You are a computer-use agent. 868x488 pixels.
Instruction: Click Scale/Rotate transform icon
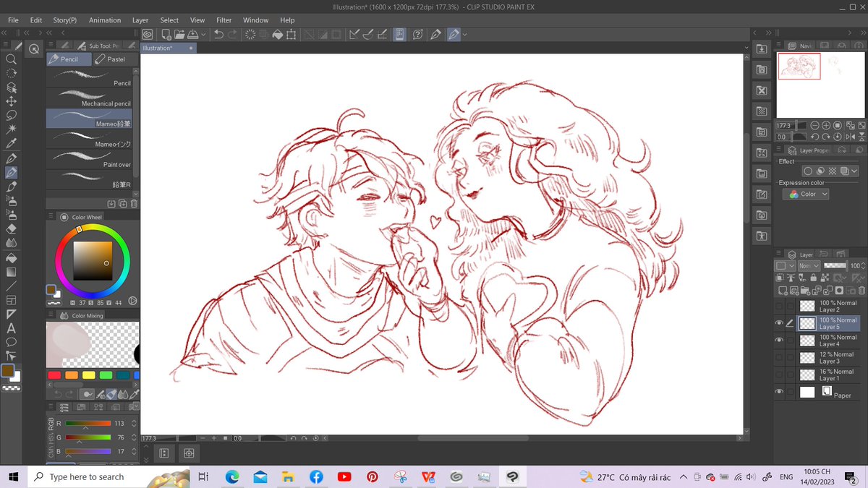[x=291, y=34]
